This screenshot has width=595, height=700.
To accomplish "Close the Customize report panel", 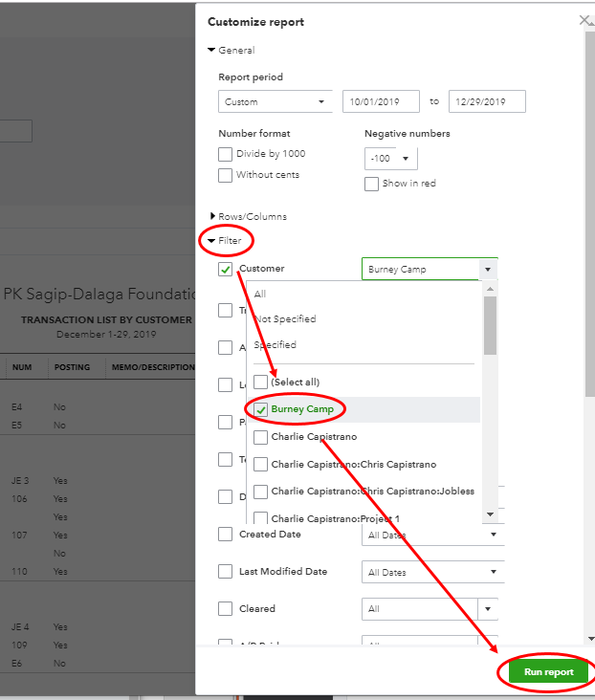I will pos(584,20).
